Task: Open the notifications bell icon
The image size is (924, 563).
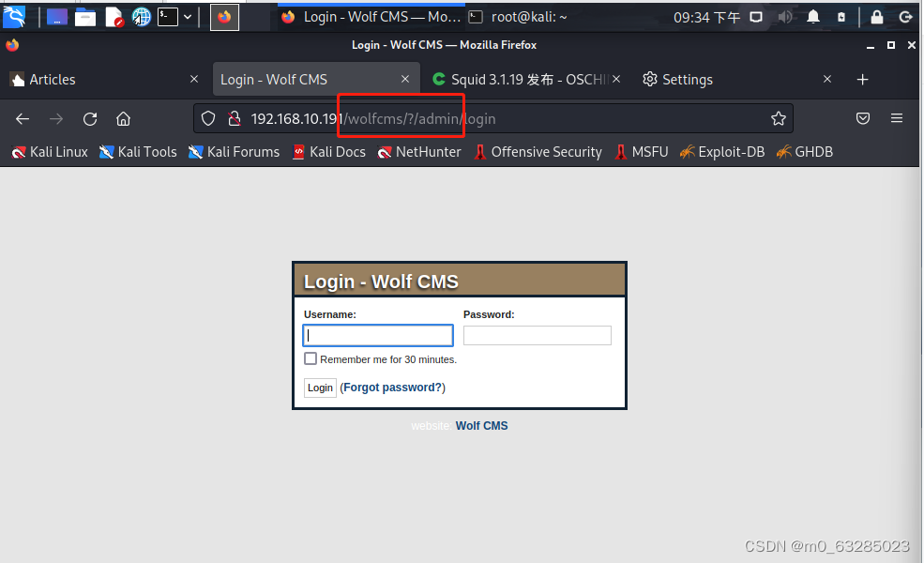Action: (813, 17)
